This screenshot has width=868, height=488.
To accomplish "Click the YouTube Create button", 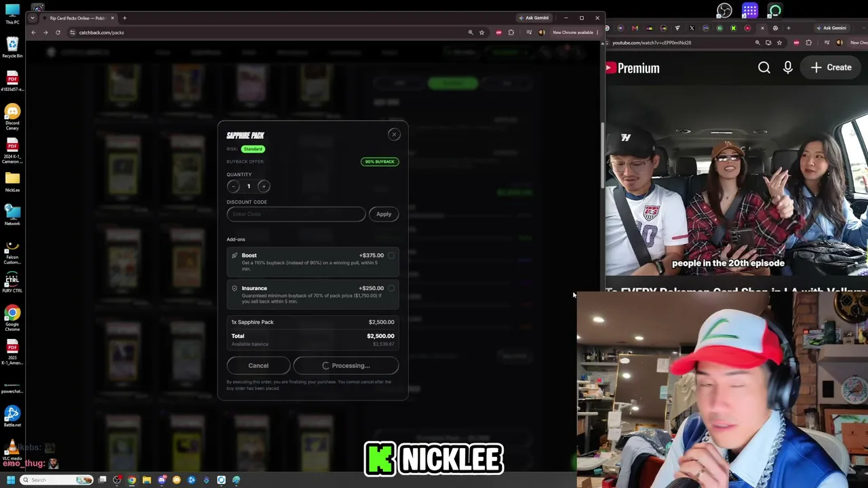I will point(831,68).
